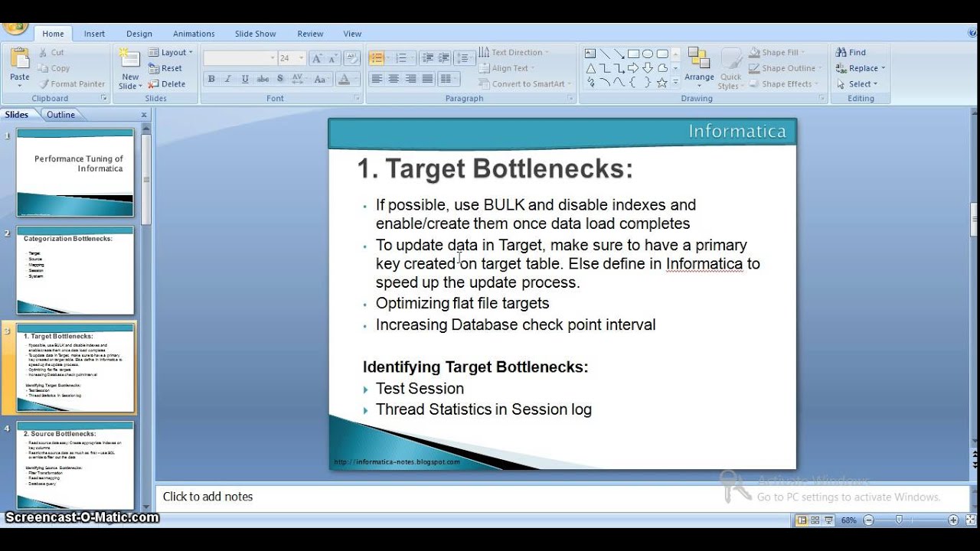Toggle Bold formatting
This screenshot has width=980, height=551.
tap(211, 79)
